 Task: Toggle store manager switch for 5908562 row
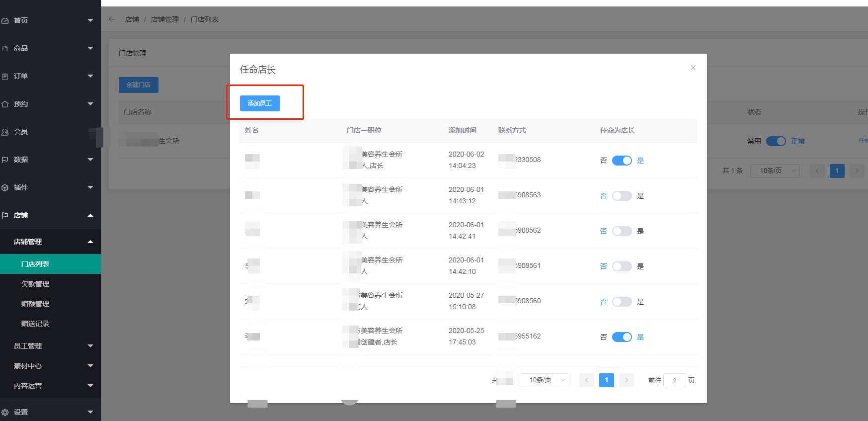point(622,231)
